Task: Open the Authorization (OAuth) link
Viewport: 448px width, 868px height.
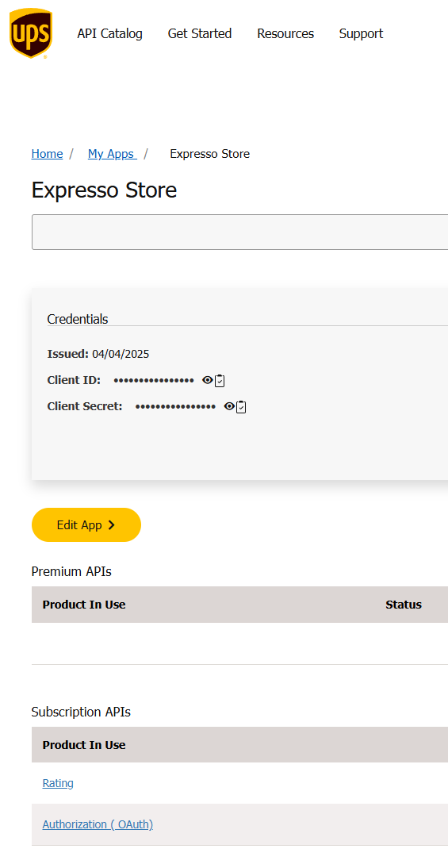Action: coord(98,824)
